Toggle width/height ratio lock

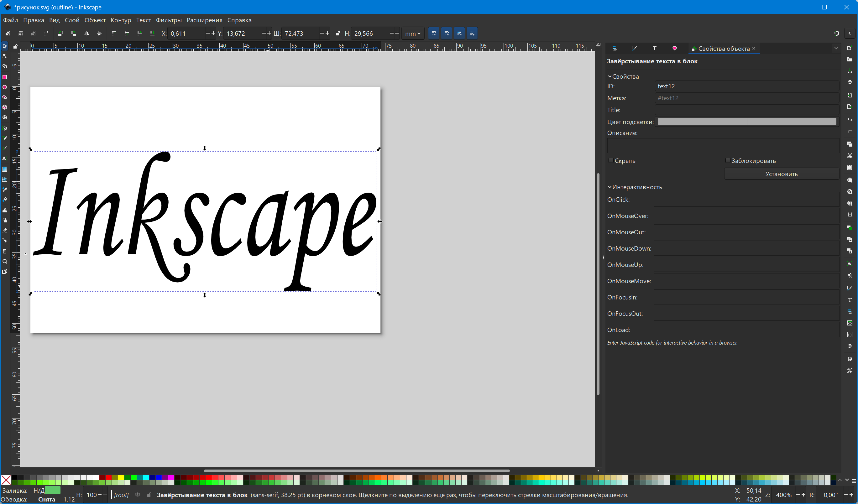337,33
